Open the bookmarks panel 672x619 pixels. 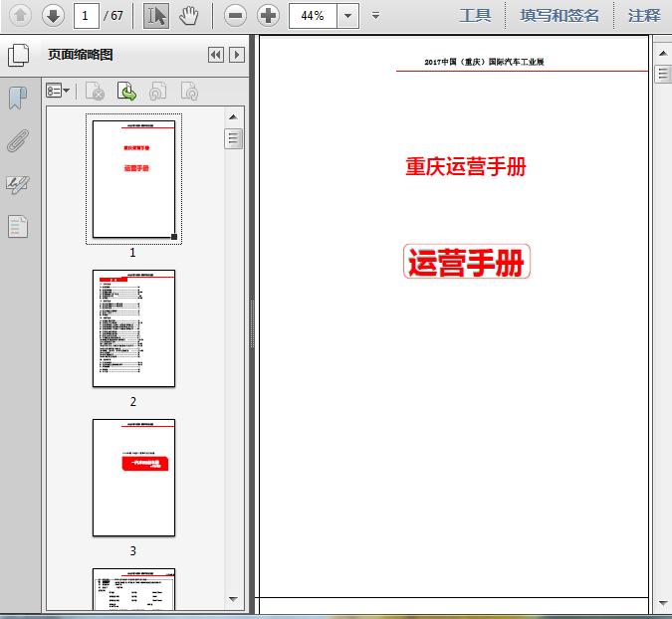18,98
